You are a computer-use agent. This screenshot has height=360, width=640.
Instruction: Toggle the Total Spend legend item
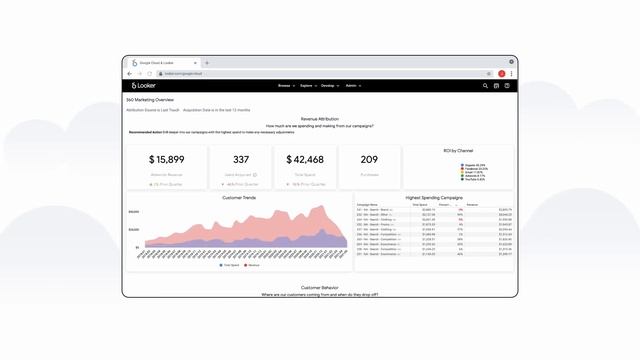[x=229, y=265]
